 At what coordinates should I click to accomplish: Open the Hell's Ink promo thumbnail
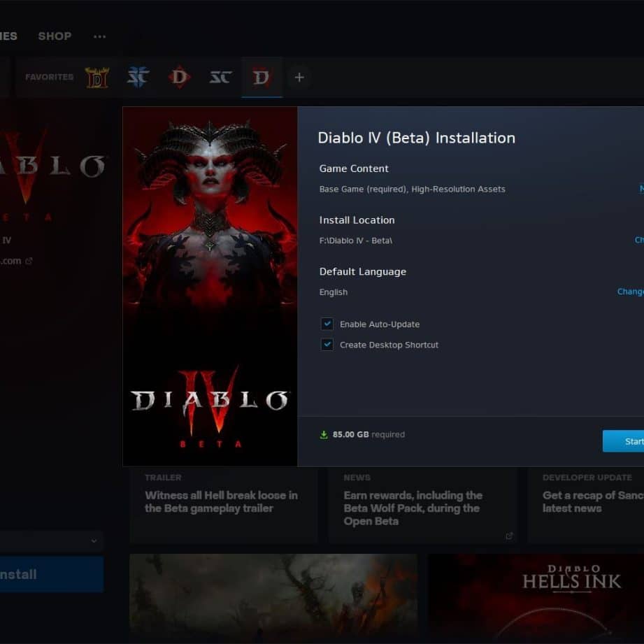tap(536, 599)
